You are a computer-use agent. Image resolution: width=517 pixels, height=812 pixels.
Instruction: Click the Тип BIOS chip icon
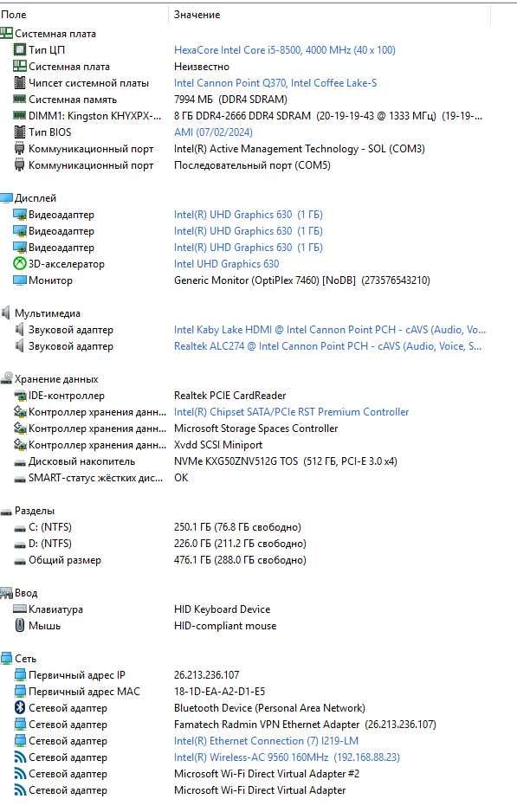(x=20, y=132)
